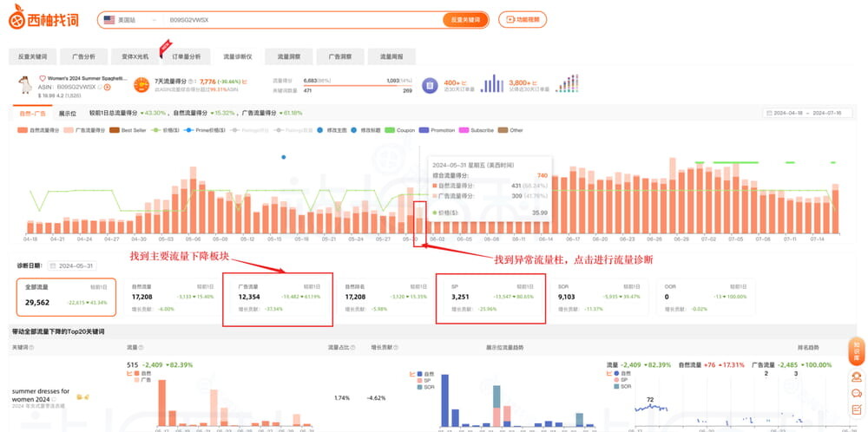Screen dimensions: 868x432
Task: Click the orange 反查关键词 search button
Action: (x=464, y=19)
